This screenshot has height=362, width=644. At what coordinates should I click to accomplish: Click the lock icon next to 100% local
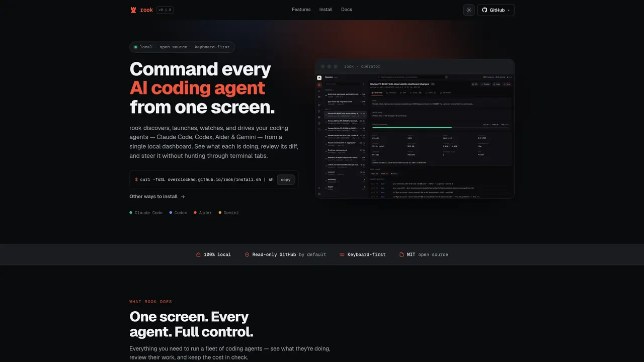198,255
